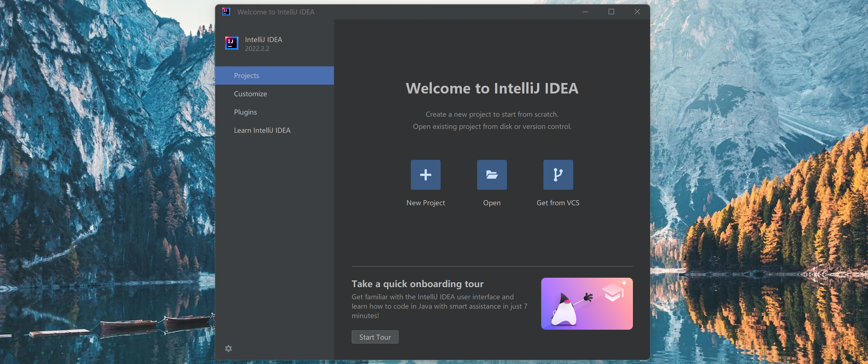Click the 2022.2.2 version text
This screenshot has width=868, height=364.
pyautogui.click(x=257, y=49)
